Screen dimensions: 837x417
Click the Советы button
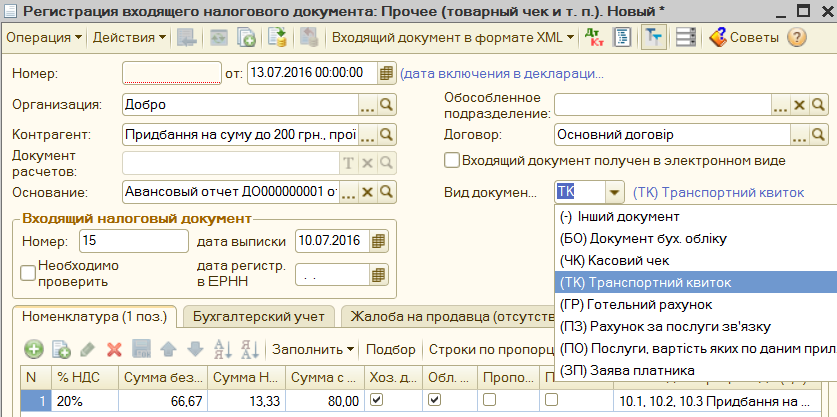(x=743, y=38)
